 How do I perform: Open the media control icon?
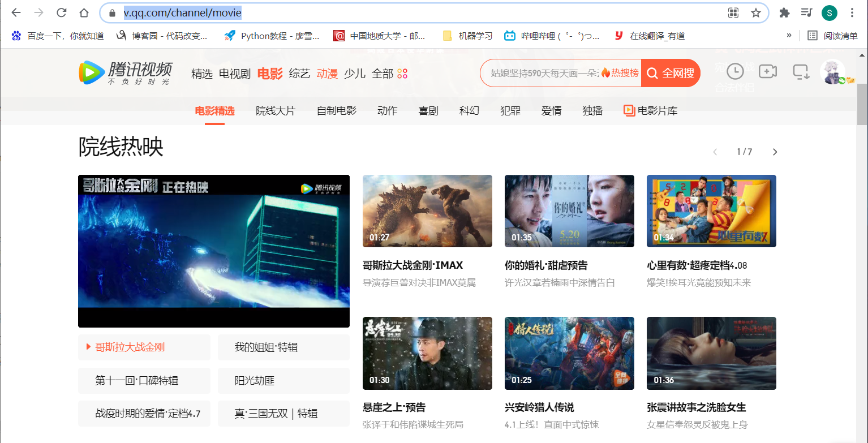point(807,12)
